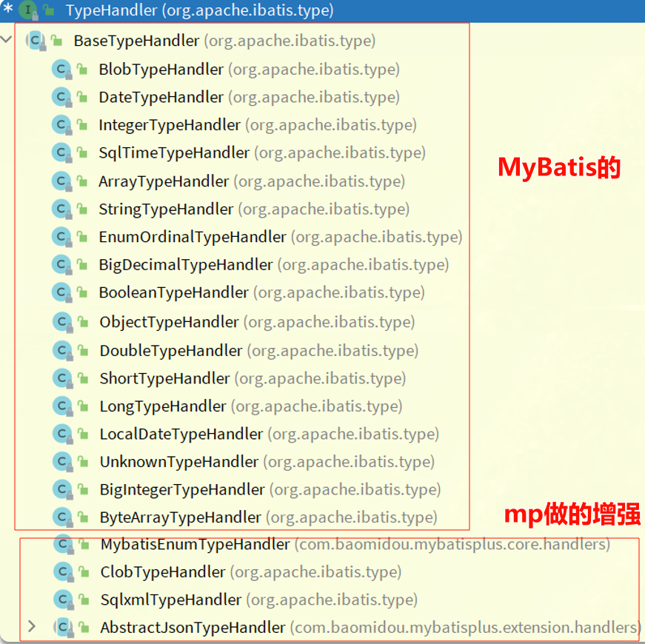Expand the AbstractJsonTypeHandler node
645x644 pixels.
(32, 626)
